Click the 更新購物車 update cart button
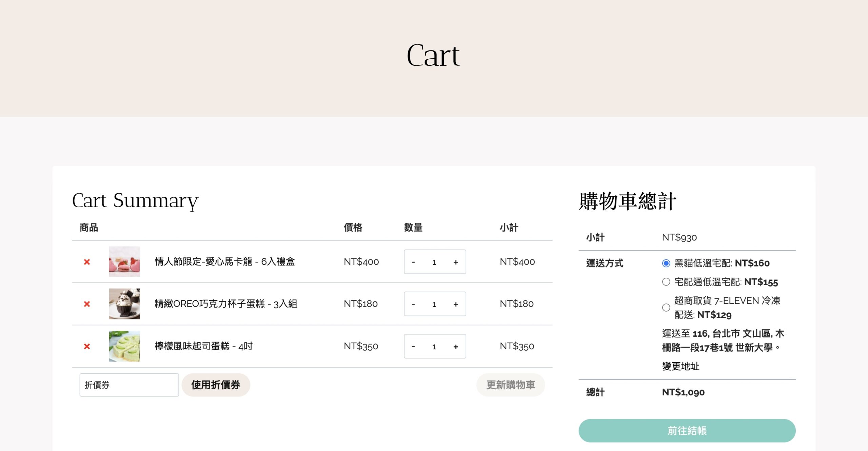 click(x=510, y=385)
